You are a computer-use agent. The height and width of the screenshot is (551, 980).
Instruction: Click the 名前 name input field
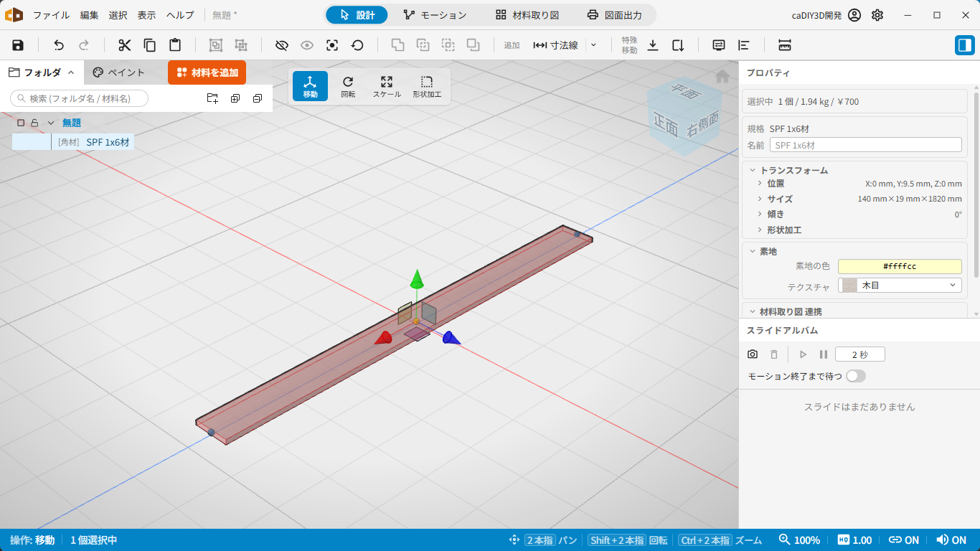[x=865, y=145]
